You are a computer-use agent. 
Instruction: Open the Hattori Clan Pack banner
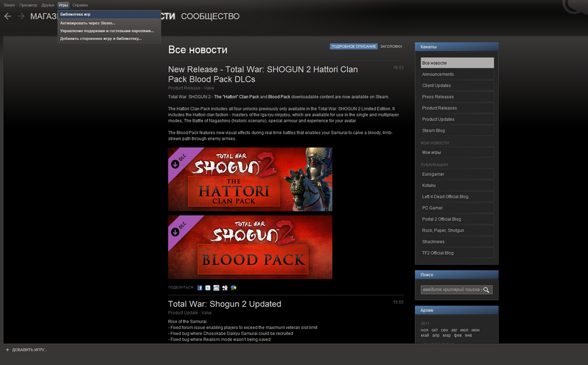[250, 179]
